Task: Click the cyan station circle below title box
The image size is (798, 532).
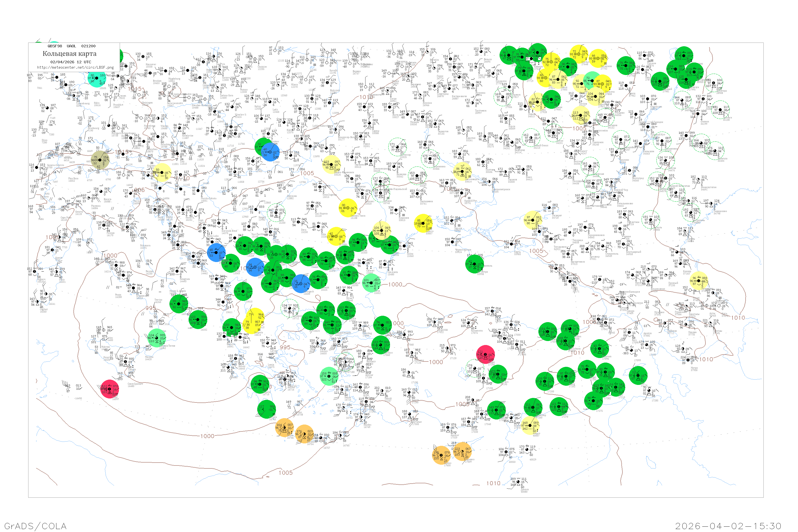Action: click(97, 79)
